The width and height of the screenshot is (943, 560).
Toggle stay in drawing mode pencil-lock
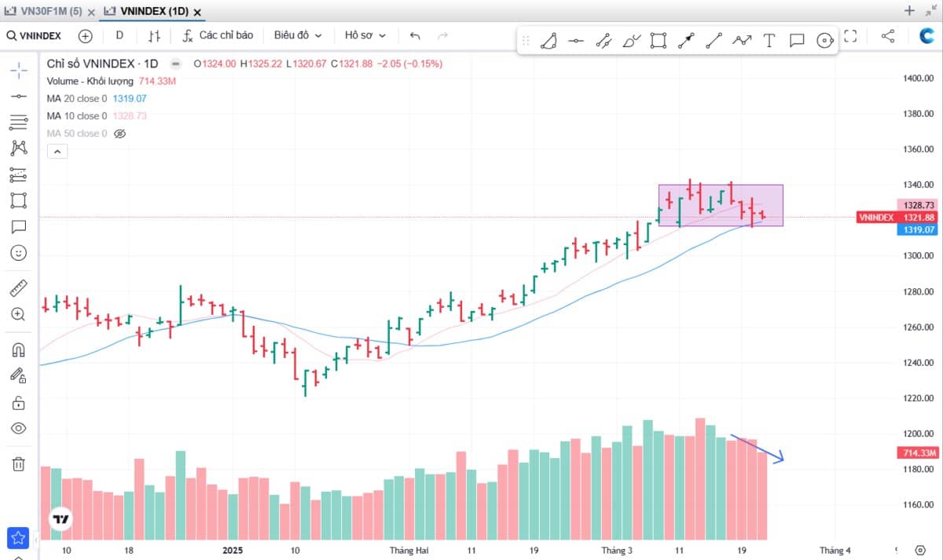(x=19, y=376)
